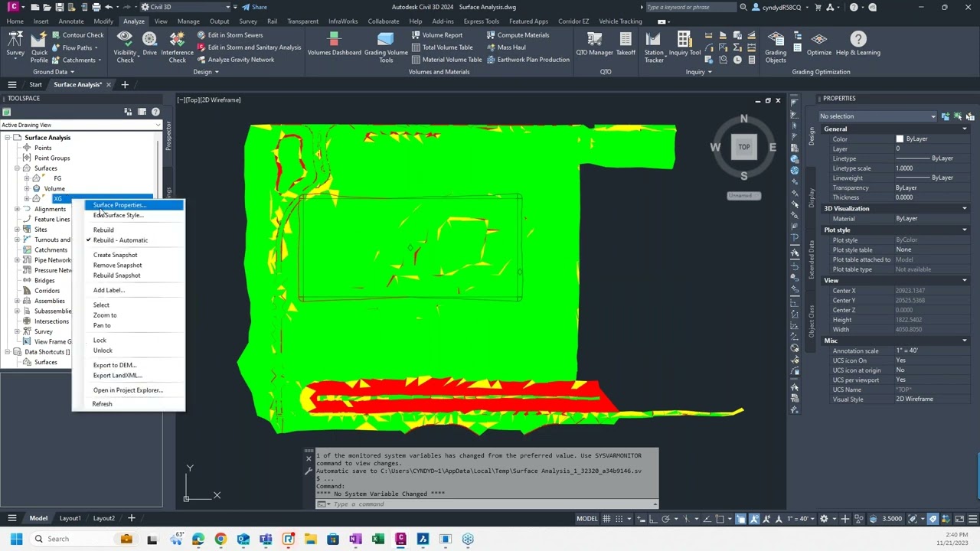Open the Takeoff tool

[x=626, y=44]
